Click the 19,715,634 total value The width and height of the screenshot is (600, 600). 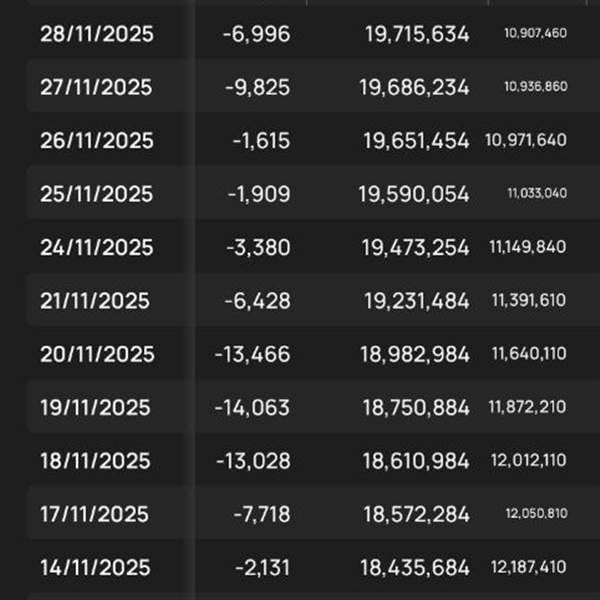(417, 34)
